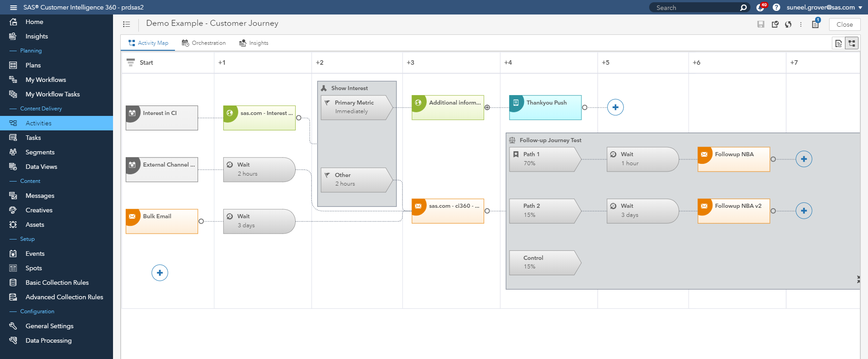868x359 pixels.
Task: Click the Followup NBA email node
Action: click(x=734, y=159)
